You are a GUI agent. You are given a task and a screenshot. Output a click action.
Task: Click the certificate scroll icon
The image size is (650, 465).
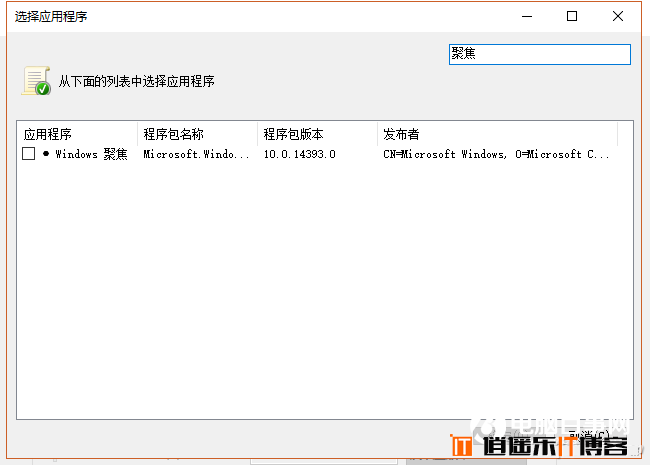click(x=36, y=80)
